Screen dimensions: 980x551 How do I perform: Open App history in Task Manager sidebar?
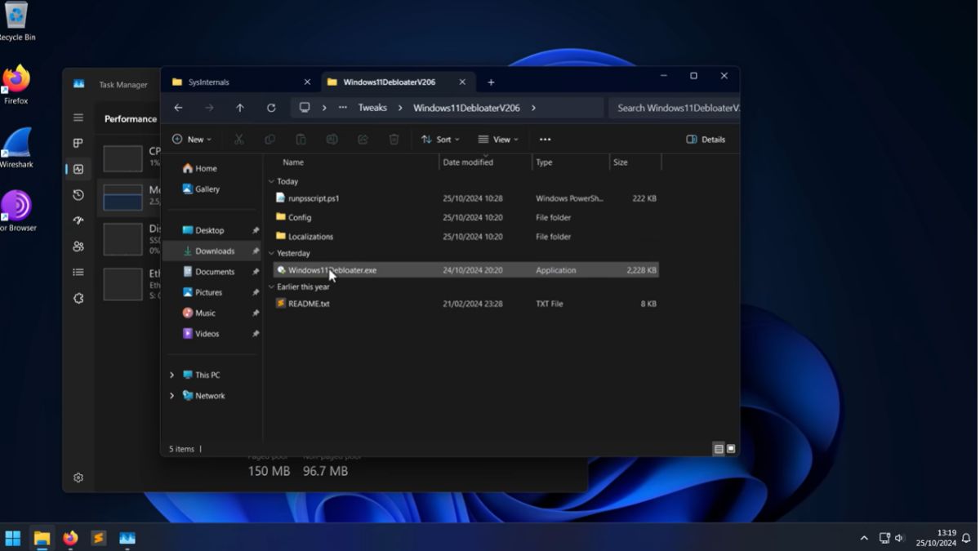78,195
